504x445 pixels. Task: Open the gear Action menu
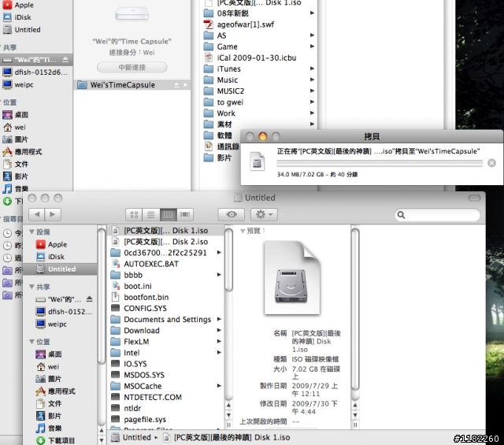click(264, 214)
